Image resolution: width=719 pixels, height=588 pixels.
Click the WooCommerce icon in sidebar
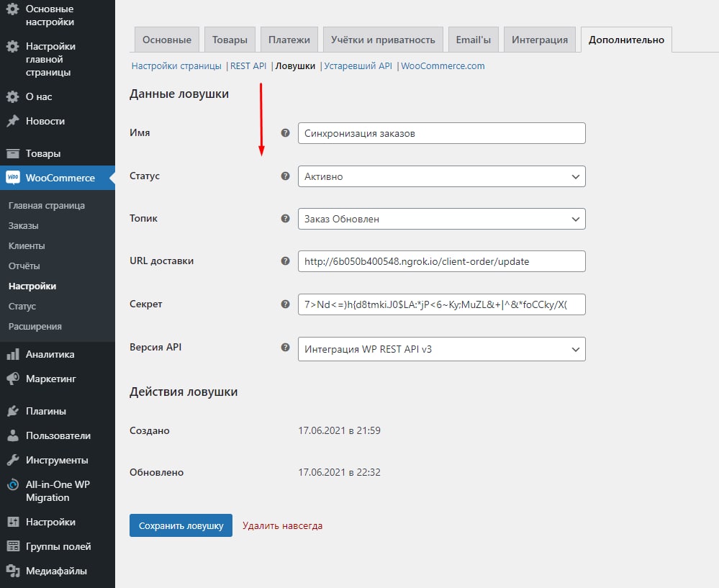pyautogui.click(x=12, y=178)
